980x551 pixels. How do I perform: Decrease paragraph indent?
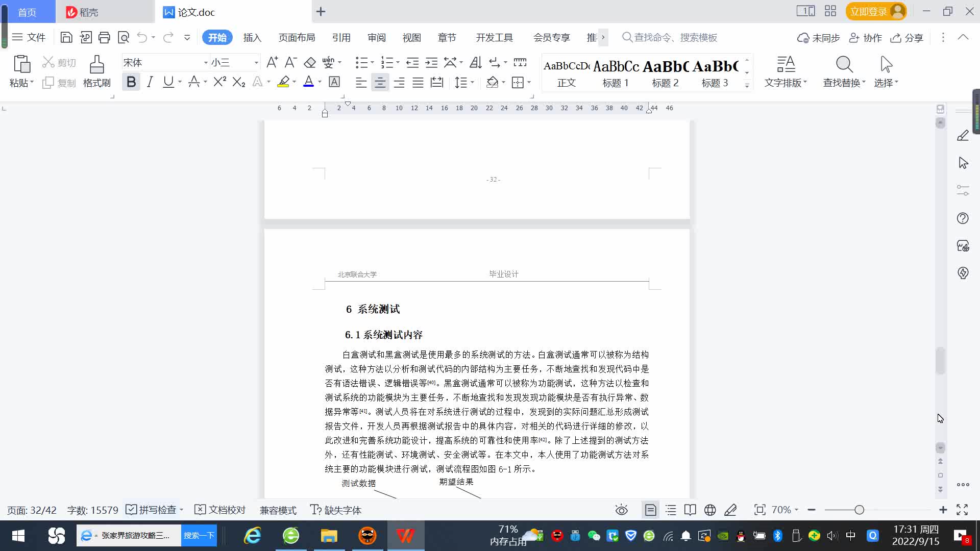pos(412,62)
